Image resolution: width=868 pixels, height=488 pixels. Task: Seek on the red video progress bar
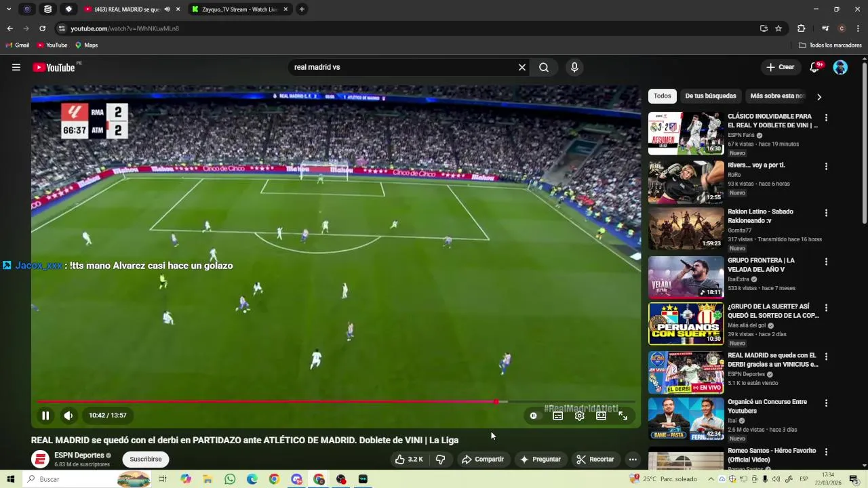336,402
